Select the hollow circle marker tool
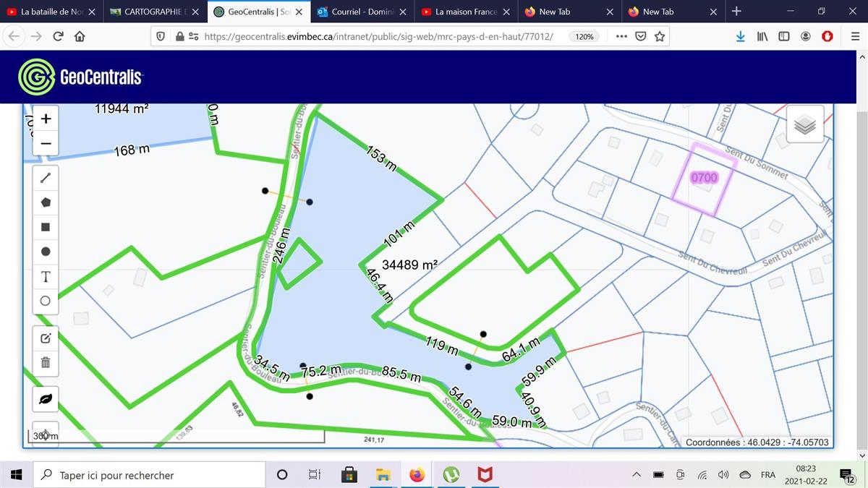The height and width of the screenshot is (488, 868). point(46,301)
